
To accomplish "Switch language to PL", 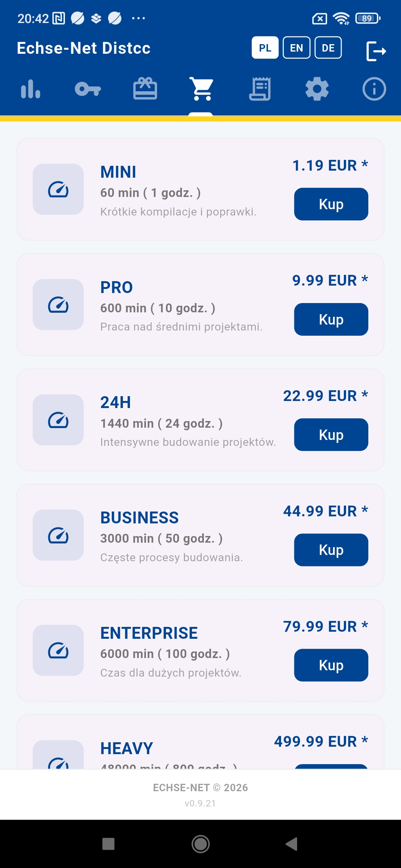I will click(x=265, y=48).
